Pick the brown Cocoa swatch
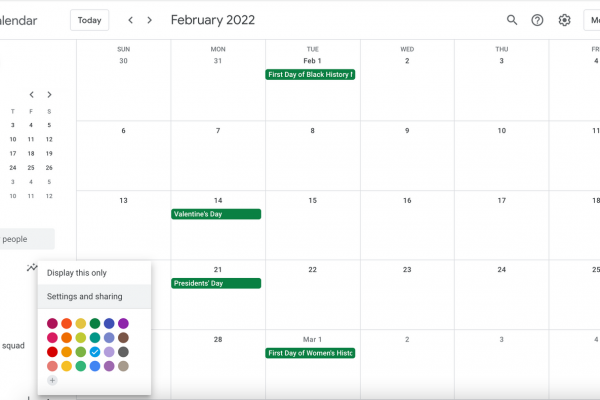 tap(123, 338)
